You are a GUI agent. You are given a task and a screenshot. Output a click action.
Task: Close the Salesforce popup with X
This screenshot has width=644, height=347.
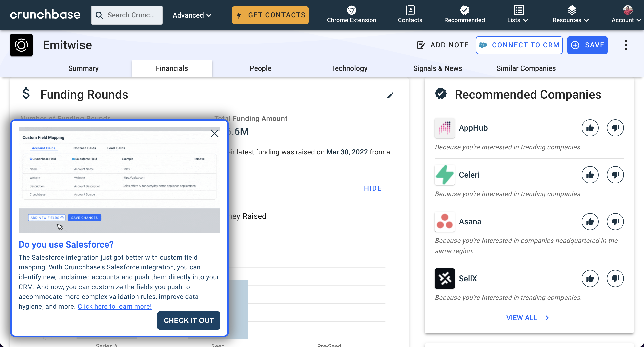tap(215, 133)
